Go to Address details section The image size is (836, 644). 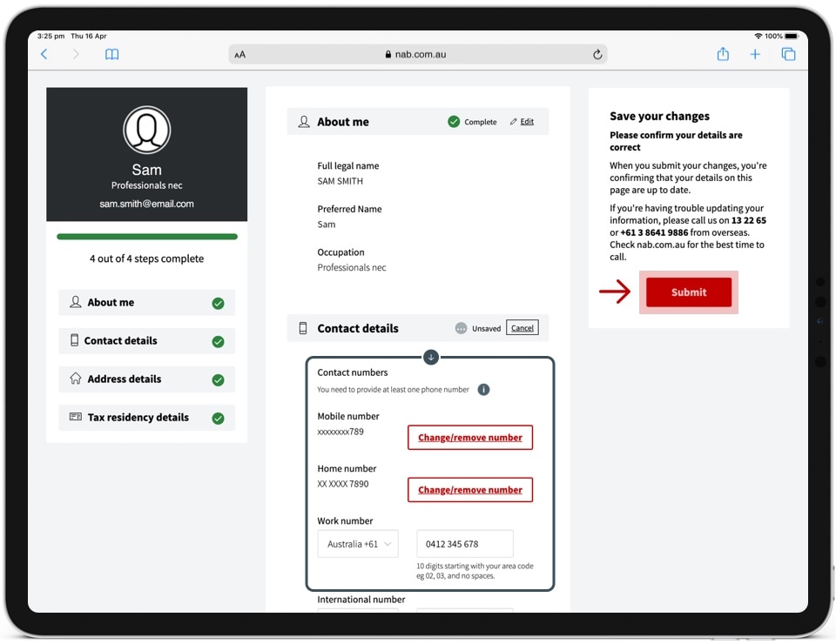tap(125, 379)
